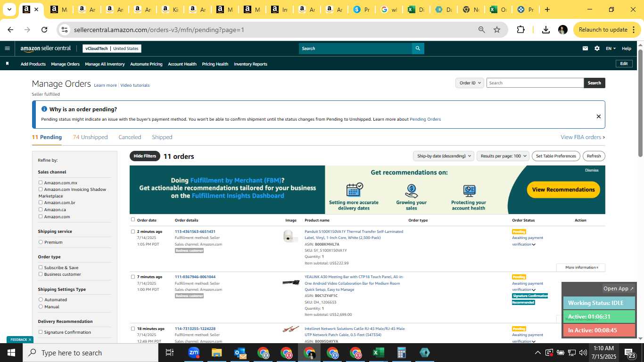Check the Amazon.com.mx sales channel
Image resolution: width=644 pixels, height=362 pixels.
41,182
